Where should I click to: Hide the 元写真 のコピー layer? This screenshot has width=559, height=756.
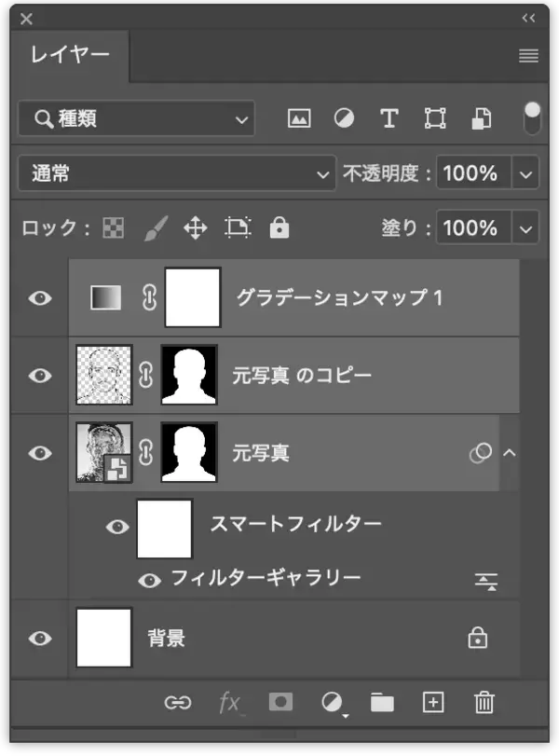[40, 376]
